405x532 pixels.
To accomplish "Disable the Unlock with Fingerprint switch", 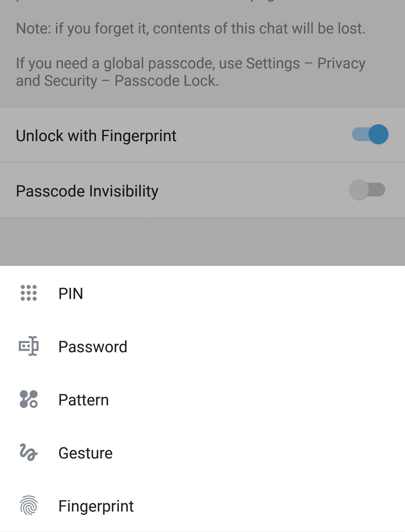I will pyautogui.click(x=370, y=134).
